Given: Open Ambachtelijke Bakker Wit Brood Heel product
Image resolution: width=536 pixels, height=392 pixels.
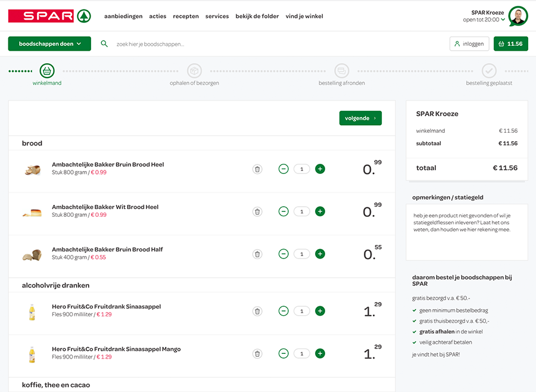Looking at the screenshot, I should (105, 207).
